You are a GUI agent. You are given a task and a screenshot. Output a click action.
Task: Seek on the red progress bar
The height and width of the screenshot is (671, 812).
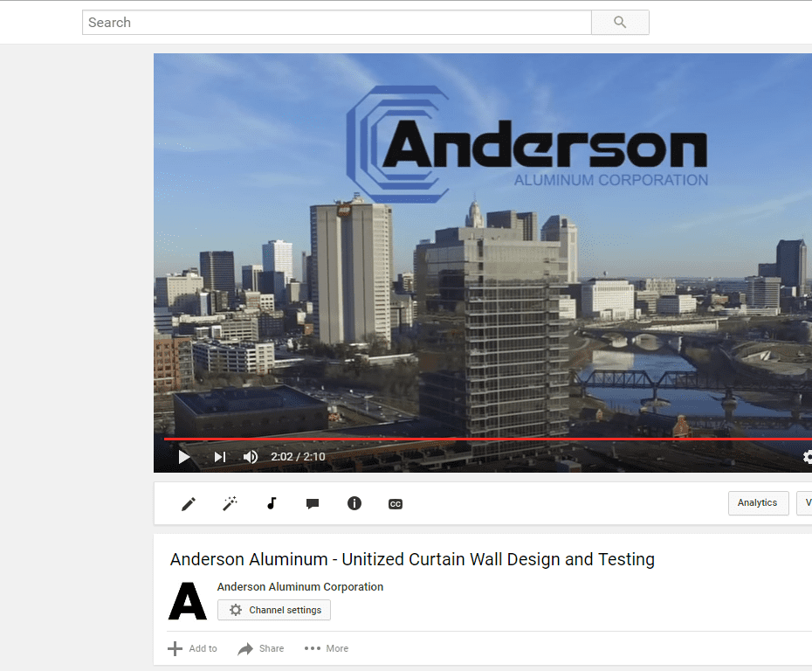pyautogui.click(x=488, y=439)
